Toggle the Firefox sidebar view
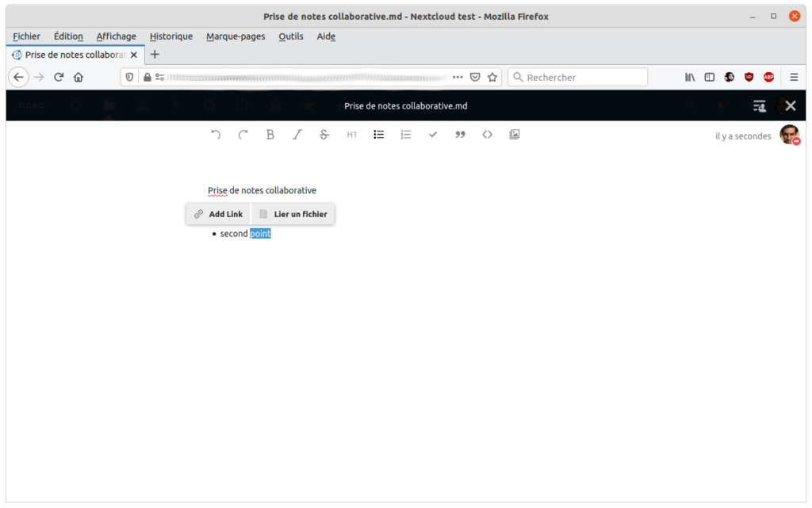This screenshot has width=812, height=508. tap(710, 77)
